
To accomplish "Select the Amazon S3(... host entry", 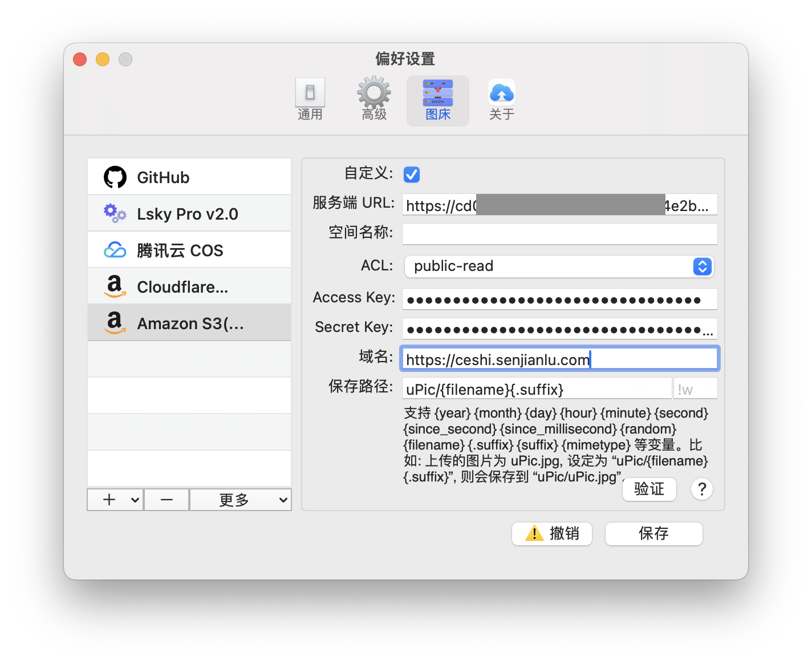I will [189, 323].
